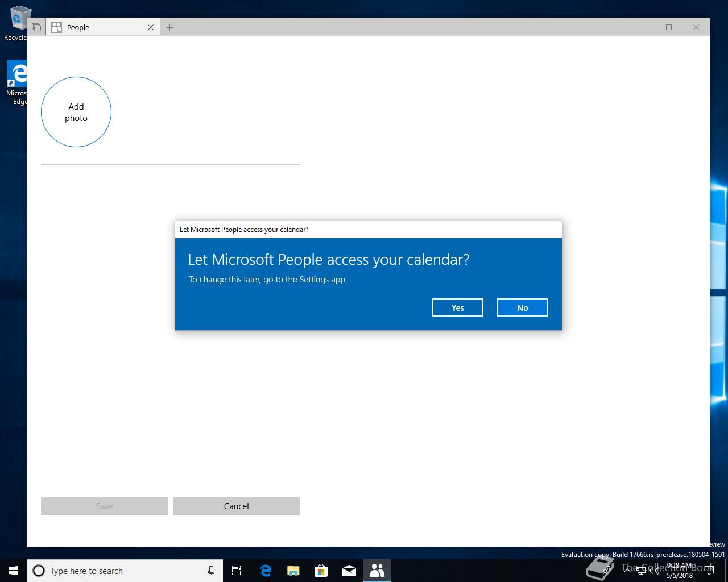
Task: Show hidden tray icons chevron
Action: pos(628,571)
